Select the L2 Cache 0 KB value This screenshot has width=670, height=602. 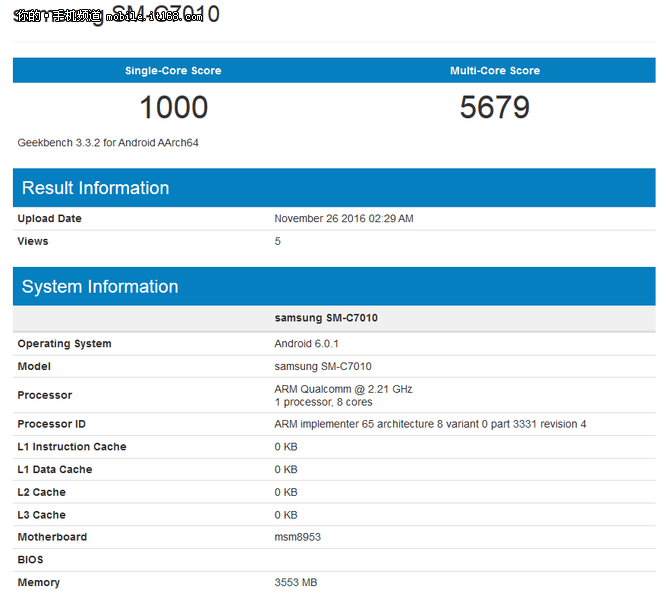click(x=286, y=492)
